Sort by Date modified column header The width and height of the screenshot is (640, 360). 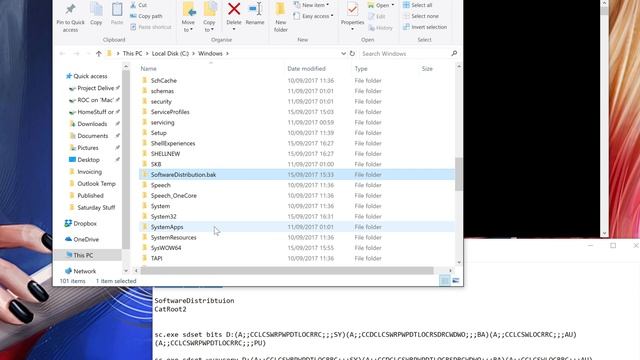click(x=306, y=69)
